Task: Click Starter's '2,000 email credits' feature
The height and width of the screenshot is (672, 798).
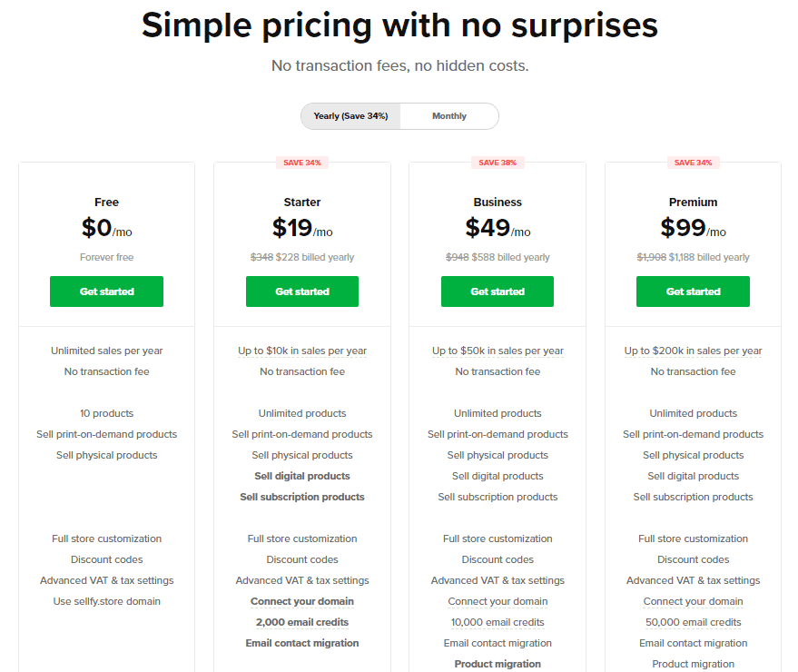Action: [302, 622]
